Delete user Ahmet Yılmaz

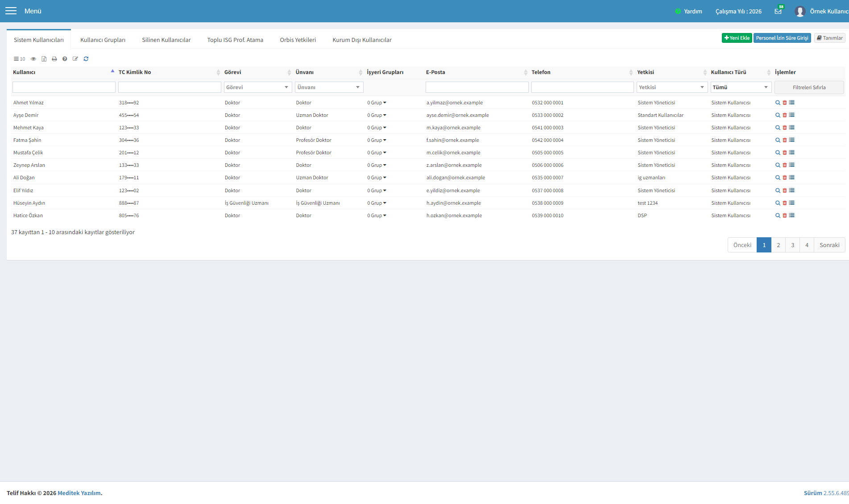[x=785, y=103]
